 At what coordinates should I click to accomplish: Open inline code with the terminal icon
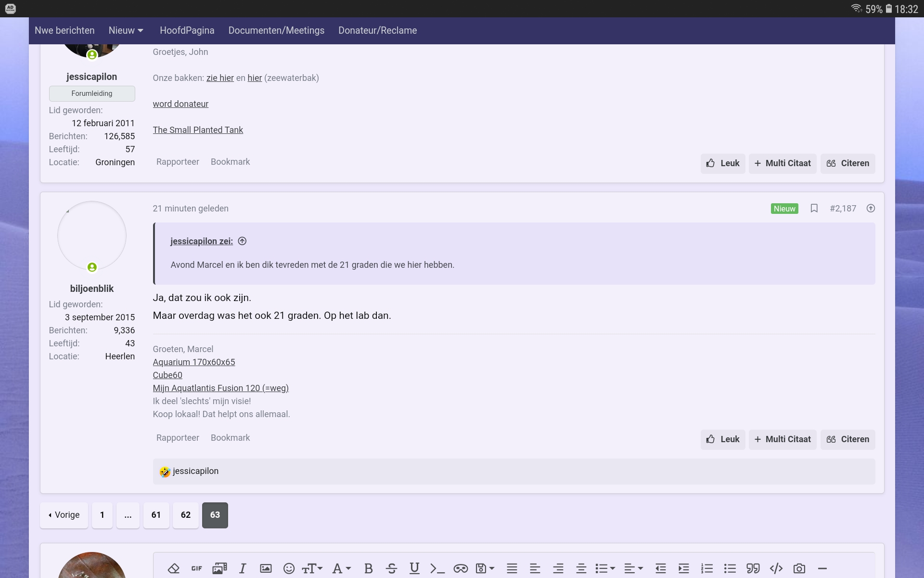(437, 568)
